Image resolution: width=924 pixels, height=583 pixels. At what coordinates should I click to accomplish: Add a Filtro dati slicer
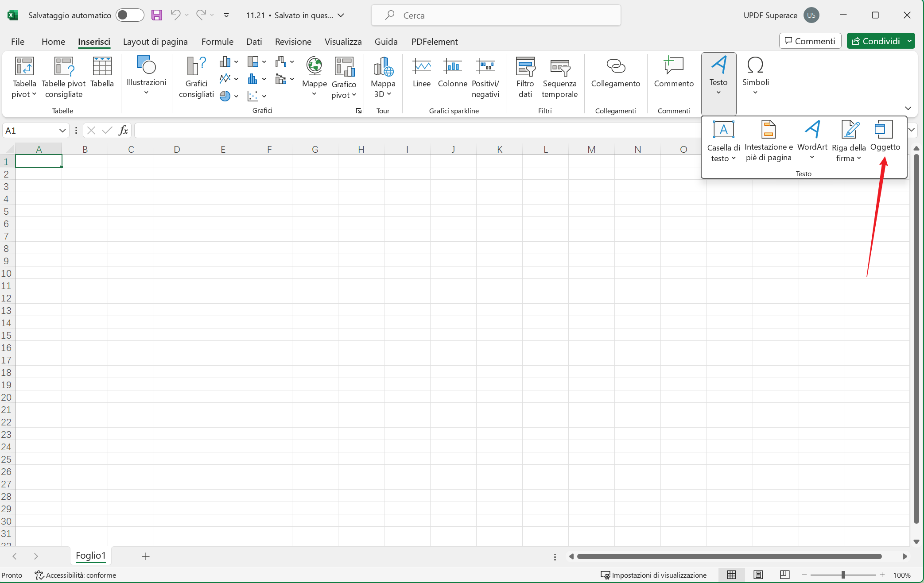(x=525, y=77)
